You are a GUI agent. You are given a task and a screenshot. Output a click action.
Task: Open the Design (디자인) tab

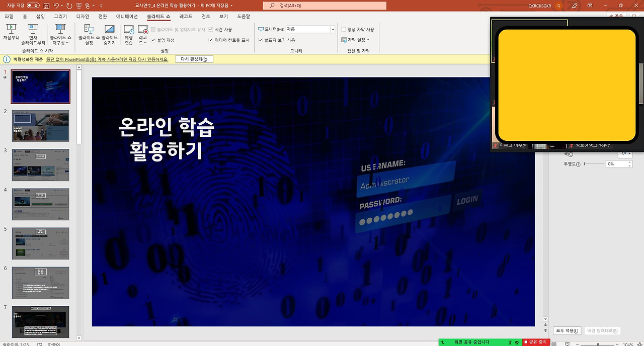pos(83,16)
